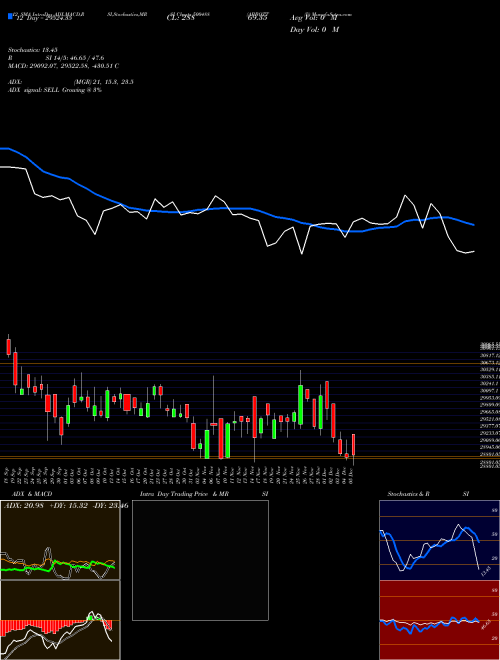The height and width of the screenshot is (660, 500).
Task: Open the empty intraday trading price panel
Action: pyautogui.click(x=200, y=560)
